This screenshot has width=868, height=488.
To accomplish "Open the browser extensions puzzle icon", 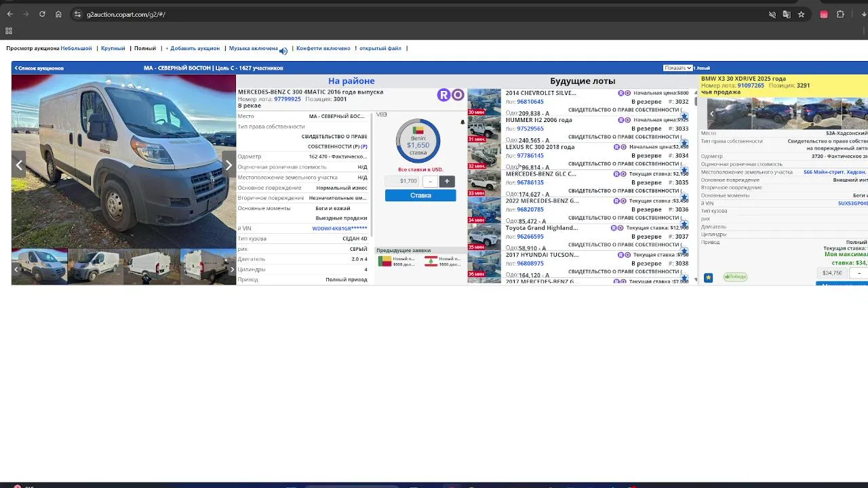I will tap(840, 14).
